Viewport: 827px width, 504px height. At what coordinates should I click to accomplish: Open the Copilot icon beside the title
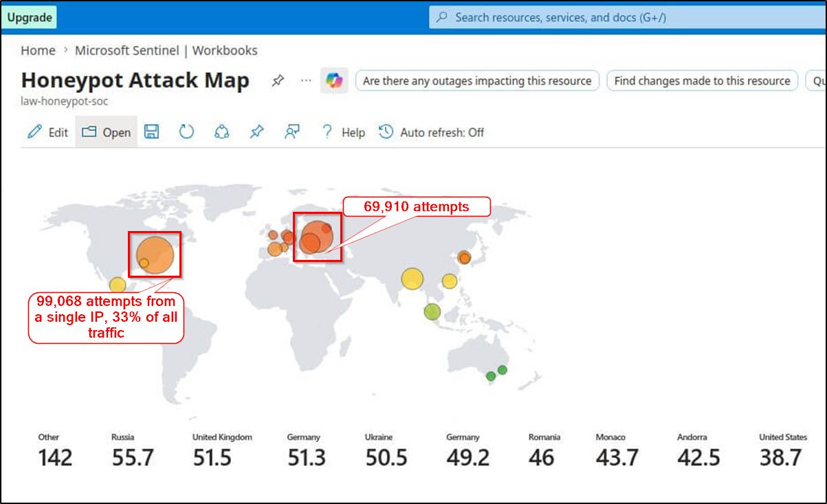pos(334,80)
